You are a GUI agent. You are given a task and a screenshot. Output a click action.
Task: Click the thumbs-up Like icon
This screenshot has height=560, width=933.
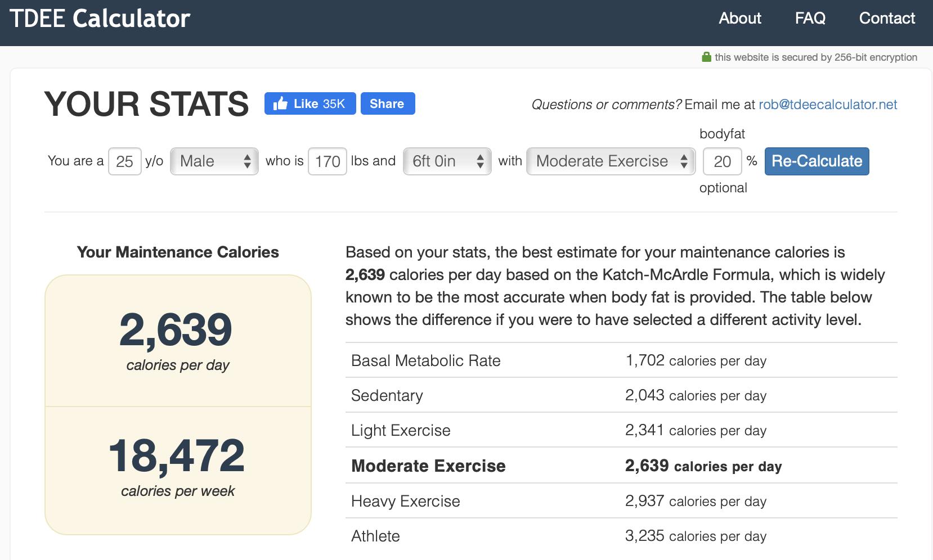click(280, 103)
